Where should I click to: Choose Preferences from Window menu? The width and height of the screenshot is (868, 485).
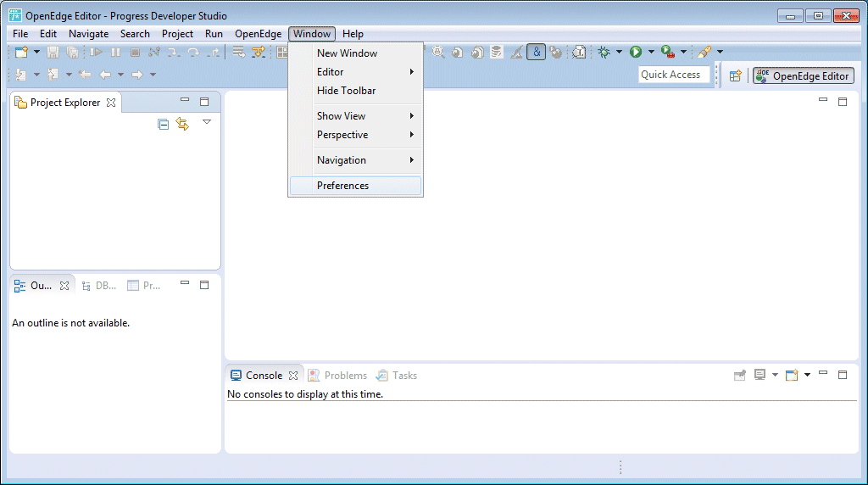pyautogui.click(x=355, y=186)
